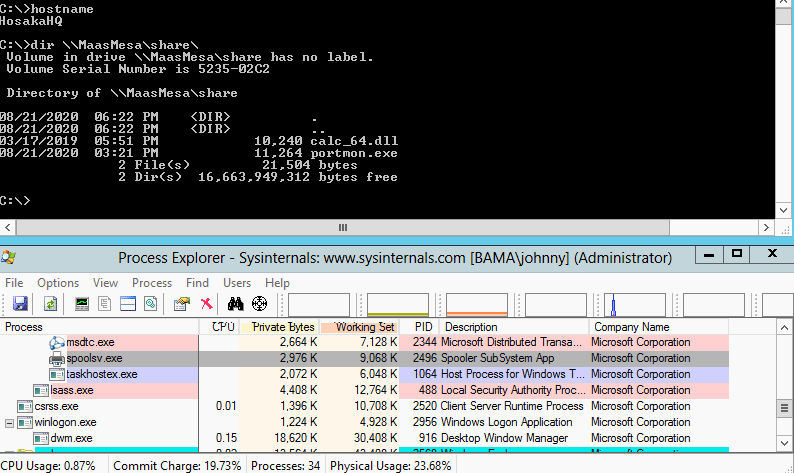Viewport: 794px width, 473px height.
Task: Click Desktop Window Manager description cell
Action: 504,438
